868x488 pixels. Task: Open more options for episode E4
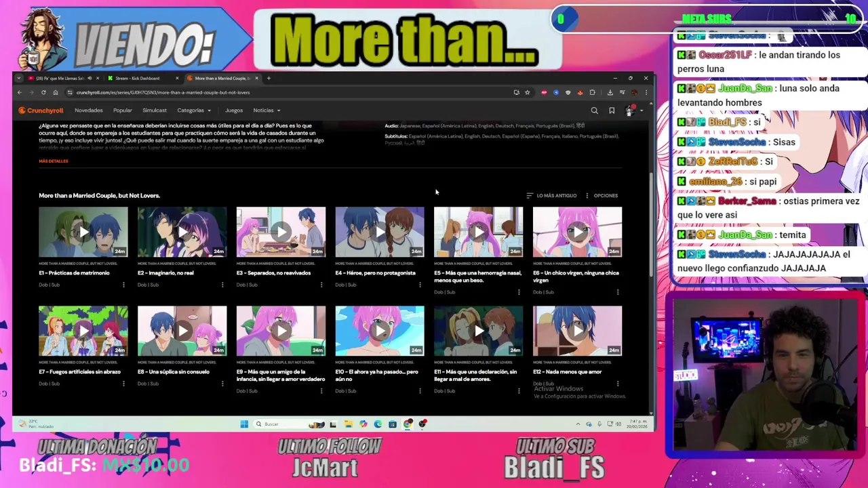pyautogui.click(x=420, y=285)
